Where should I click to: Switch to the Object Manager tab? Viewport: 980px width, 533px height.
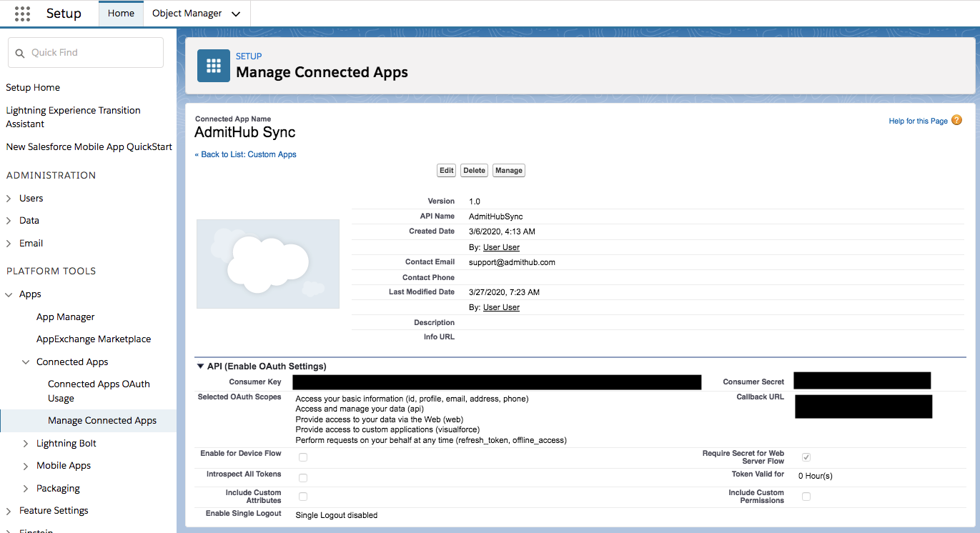click(x=187, y=14)
